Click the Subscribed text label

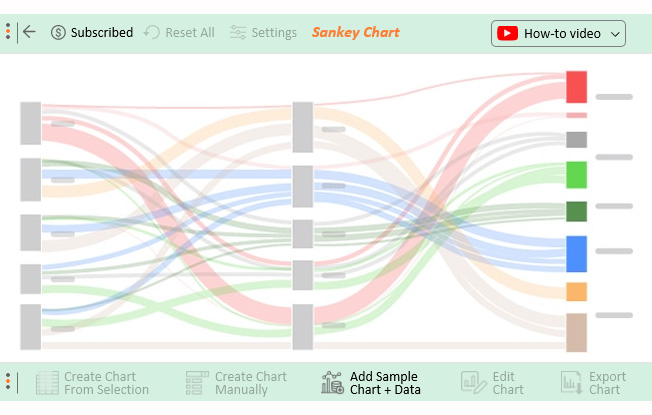coord(102,32)
